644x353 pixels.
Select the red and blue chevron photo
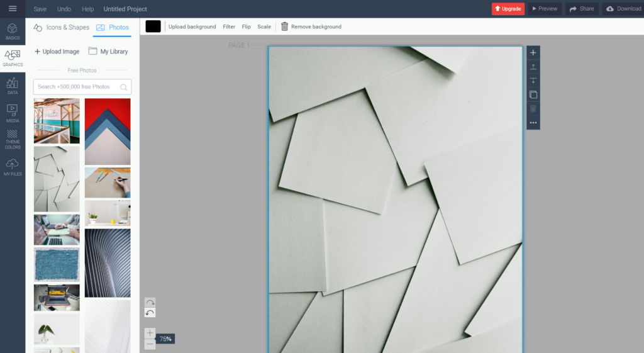pos(108,132)
